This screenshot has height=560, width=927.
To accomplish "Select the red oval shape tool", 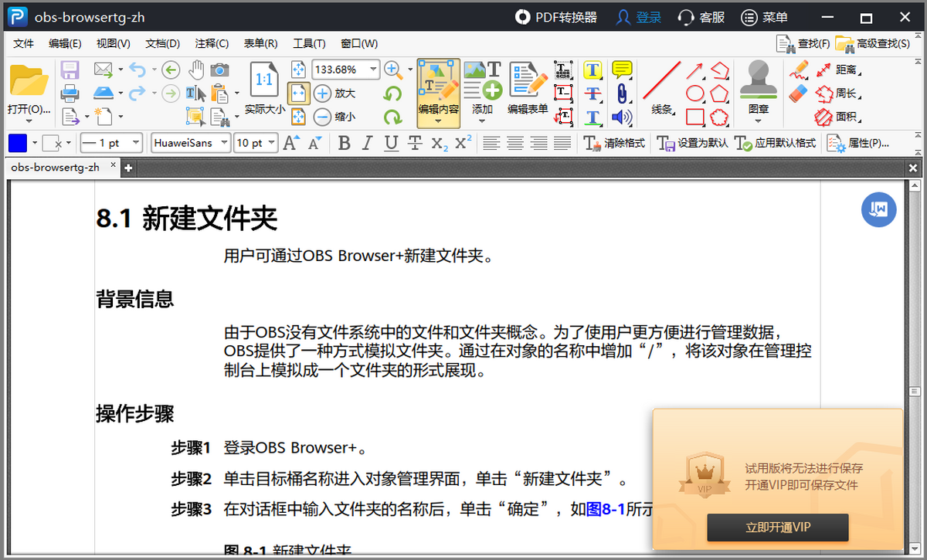I will pyautogui.click(x=695, y=93).
